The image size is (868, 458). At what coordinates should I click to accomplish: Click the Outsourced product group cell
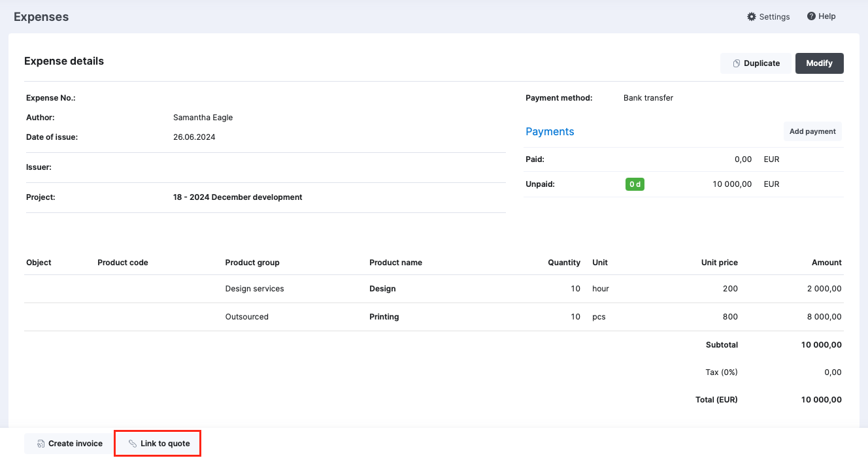[x=246, y=317]
